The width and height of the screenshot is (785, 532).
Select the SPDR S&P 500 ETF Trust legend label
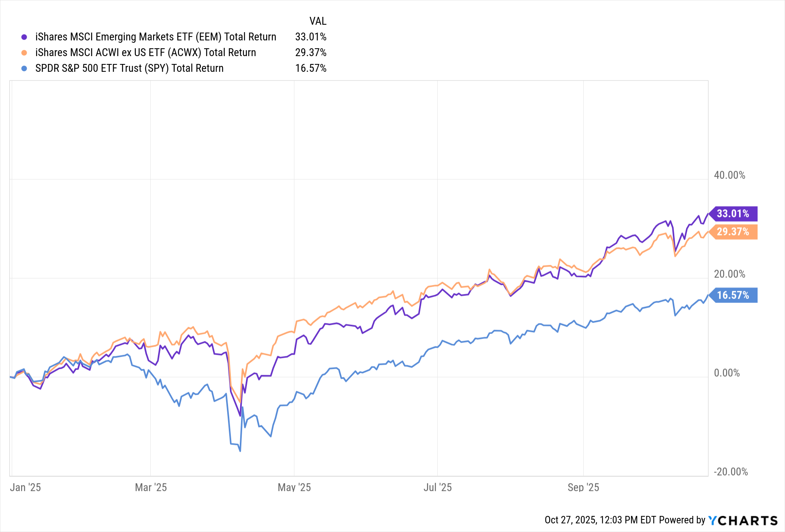point(129,68)
